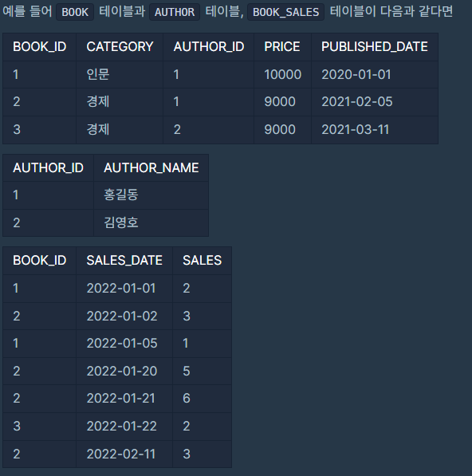Viewport: 472px width, 476px height.
Task: Click BOOK_ID header beside CATEGORY
Action: [39, 47]
